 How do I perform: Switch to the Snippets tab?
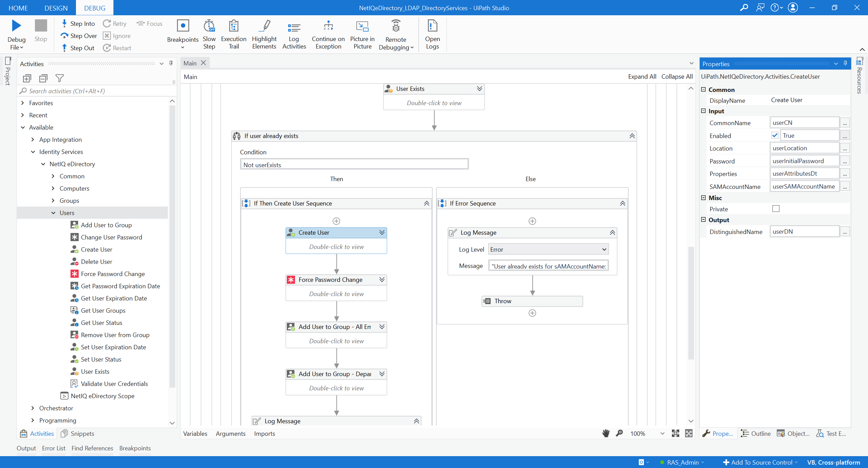coord(77,433)
